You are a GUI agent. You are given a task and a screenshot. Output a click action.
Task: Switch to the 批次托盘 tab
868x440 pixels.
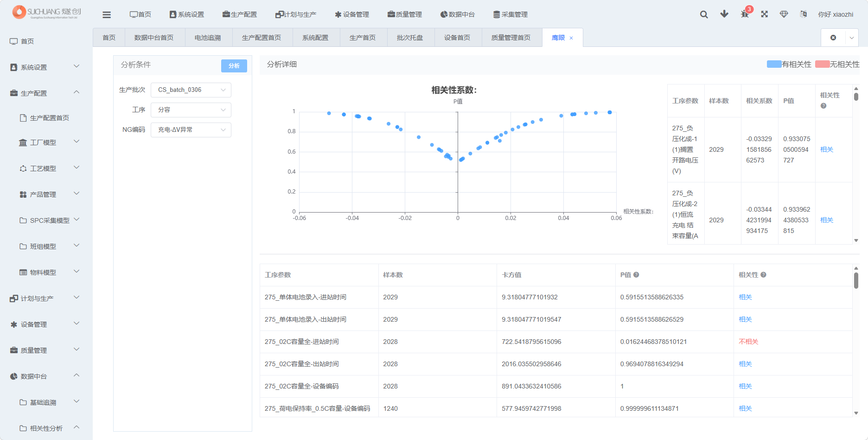[410, 38]
